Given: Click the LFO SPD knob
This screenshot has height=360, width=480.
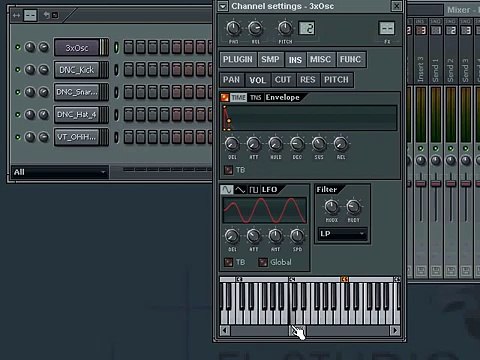Looking at the screenshot, I should coord(297,236).
